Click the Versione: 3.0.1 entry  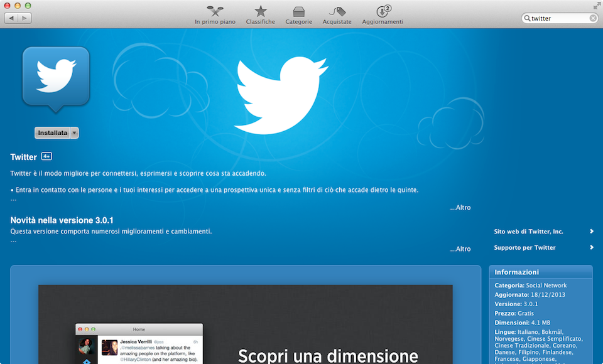[516, 304]
